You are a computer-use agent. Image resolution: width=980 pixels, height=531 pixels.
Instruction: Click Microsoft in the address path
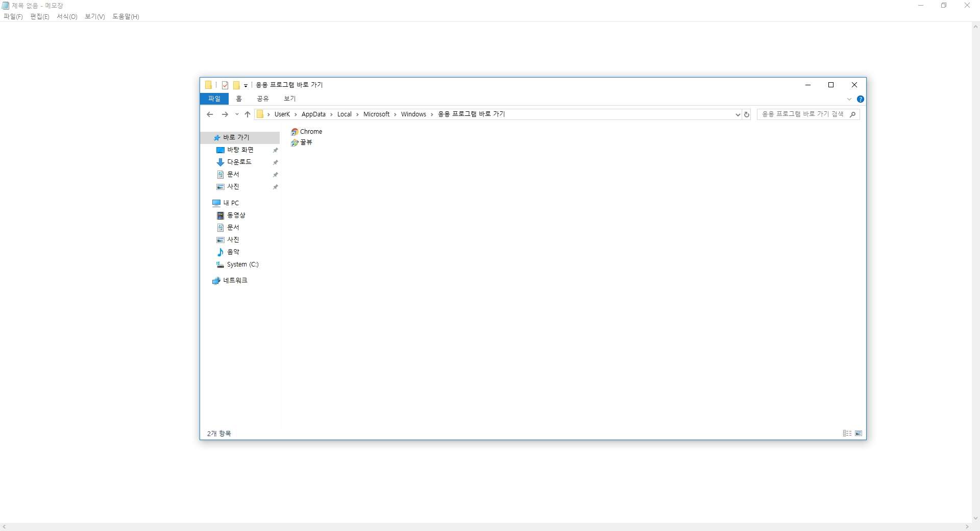point(377,114)
